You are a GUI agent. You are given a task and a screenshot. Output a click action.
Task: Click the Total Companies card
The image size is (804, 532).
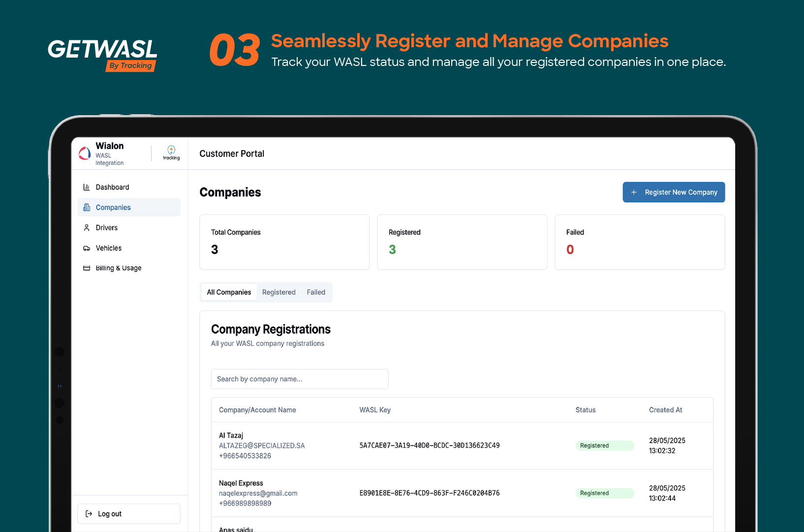tap(284, 242)
